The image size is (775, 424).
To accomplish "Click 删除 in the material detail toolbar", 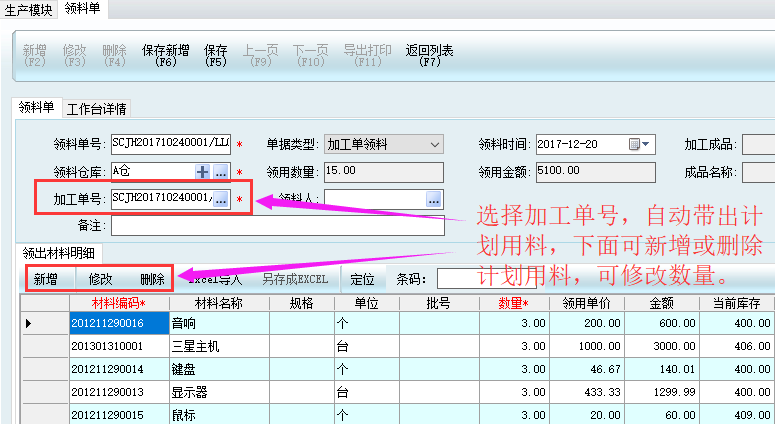I will point(152,279).
